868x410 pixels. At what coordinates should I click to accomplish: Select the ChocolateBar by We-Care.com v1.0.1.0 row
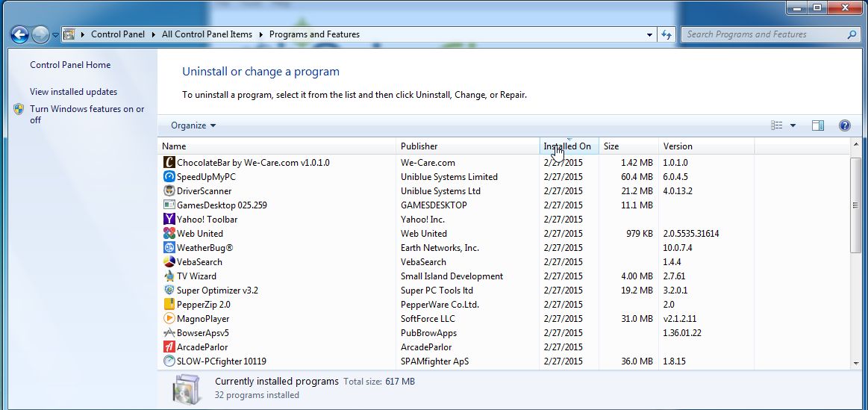[x=504, y=162]
